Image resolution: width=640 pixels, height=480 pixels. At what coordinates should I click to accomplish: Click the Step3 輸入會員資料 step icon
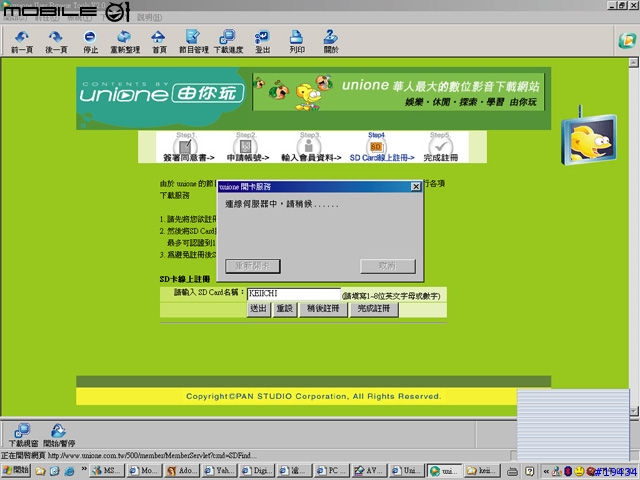point(309,147)
